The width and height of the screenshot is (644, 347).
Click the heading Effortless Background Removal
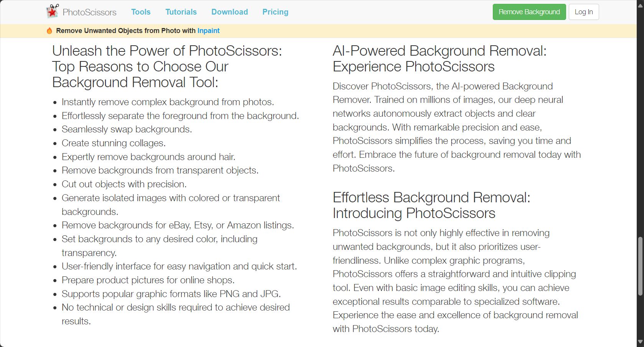pyautogui.click(x=431, y=205)
